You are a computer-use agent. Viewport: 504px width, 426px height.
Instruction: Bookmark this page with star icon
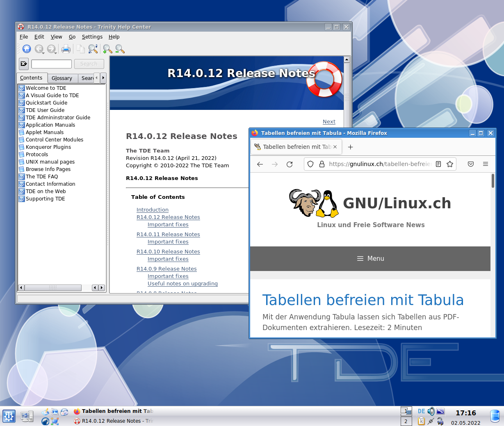[450, 164]
